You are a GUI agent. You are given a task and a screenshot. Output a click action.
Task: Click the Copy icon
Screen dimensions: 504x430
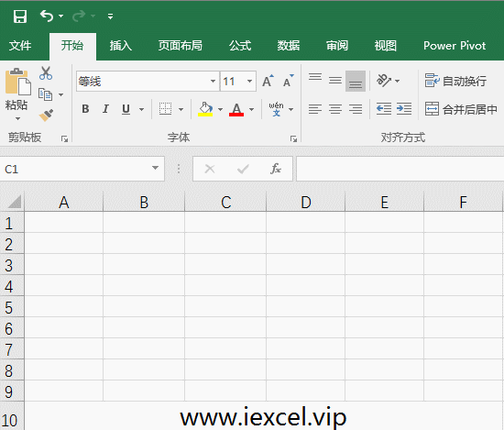(45, 94)
